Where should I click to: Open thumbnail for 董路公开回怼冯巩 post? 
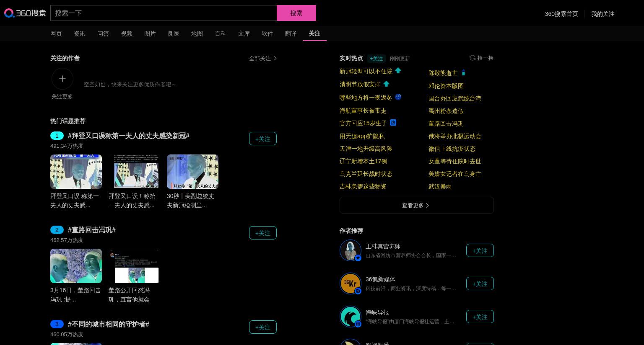[x=134, y=266]
